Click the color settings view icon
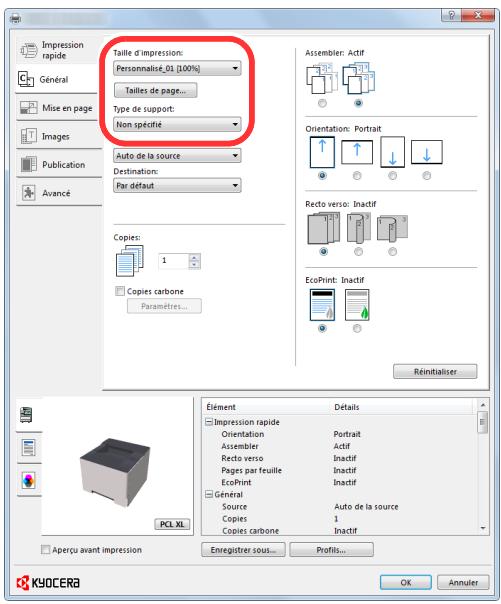 pos(28,480)
